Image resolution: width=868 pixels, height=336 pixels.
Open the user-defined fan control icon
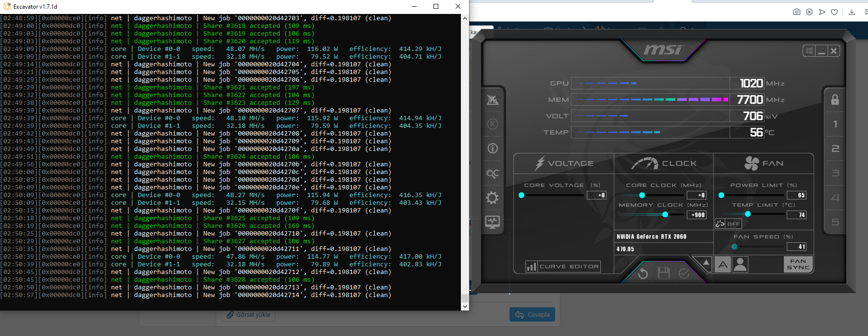(740, 264)
